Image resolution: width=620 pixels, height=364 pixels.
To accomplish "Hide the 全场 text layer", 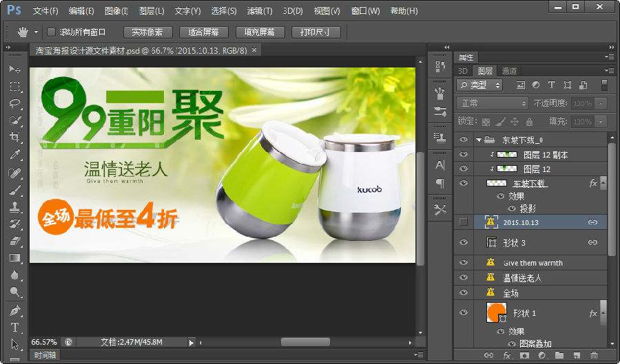I will tap(464, 292).
